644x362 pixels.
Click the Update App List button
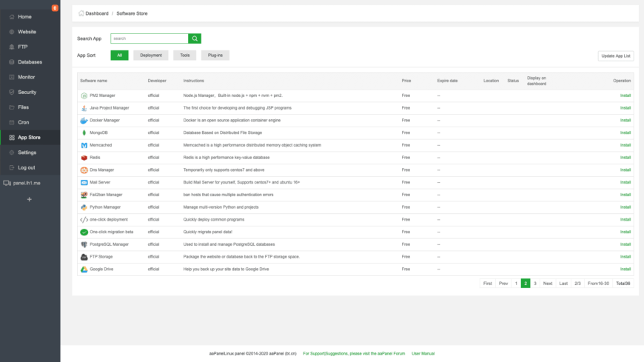coord(616,56)
